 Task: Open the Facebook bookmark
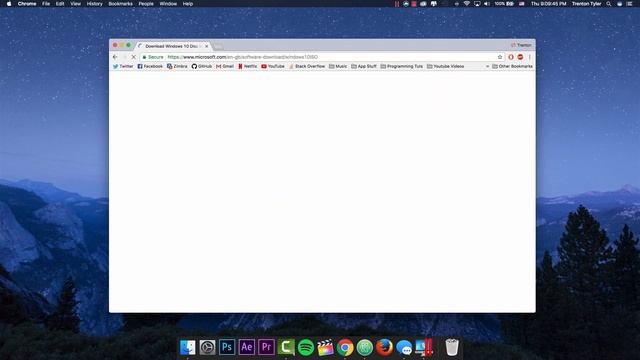[x=150, y=66]
